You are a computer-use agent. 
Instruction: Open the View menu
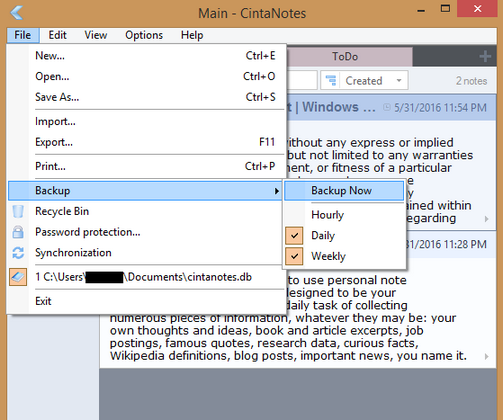coord(96,35)
